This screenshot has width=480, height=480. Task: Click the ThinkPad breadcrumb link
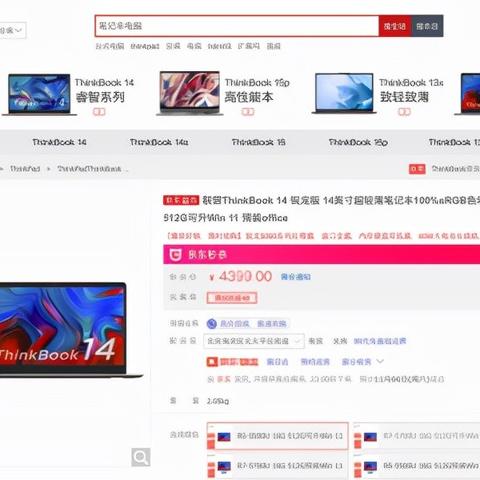(25, 169)
